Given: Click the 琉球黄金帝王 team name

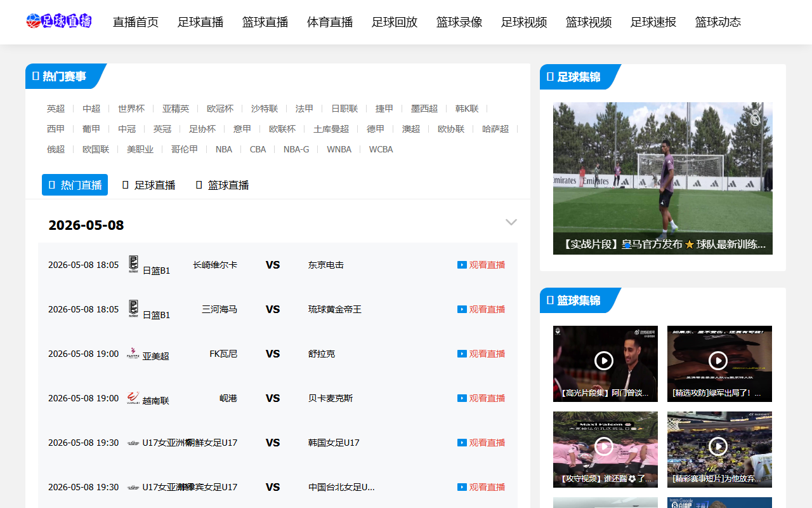Looking at the screenshot, I should pyautogui.click(x=335, y=309).
